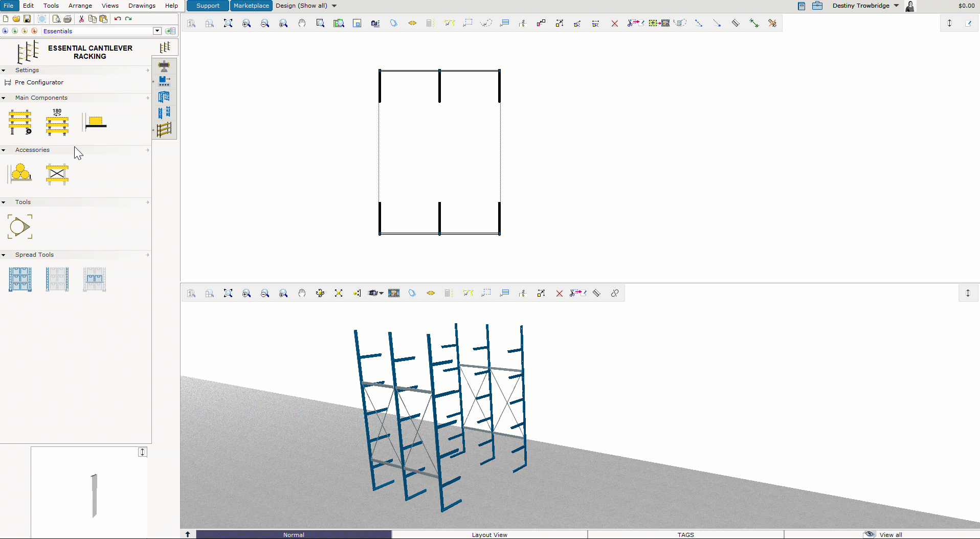Activate the Zoom In tool
The width and height of the screenshot is (980, 539).
(x=246, y=23)
